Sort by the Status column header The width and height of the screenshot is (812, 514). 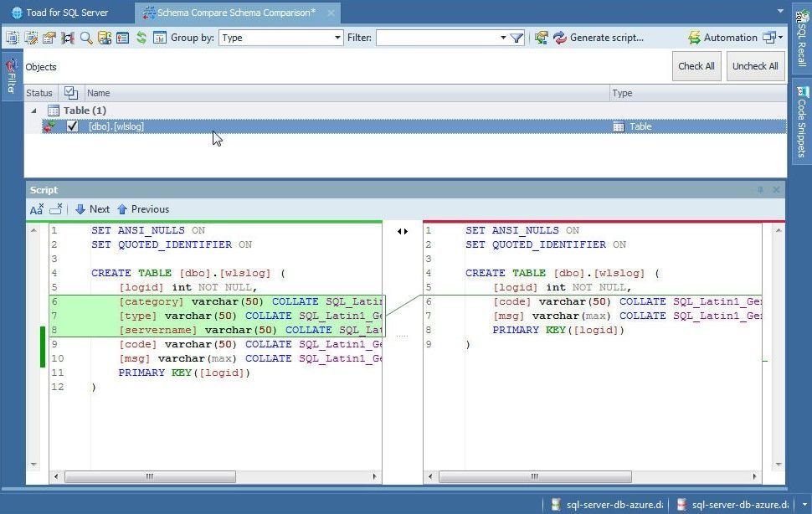(x=39, y=93)
